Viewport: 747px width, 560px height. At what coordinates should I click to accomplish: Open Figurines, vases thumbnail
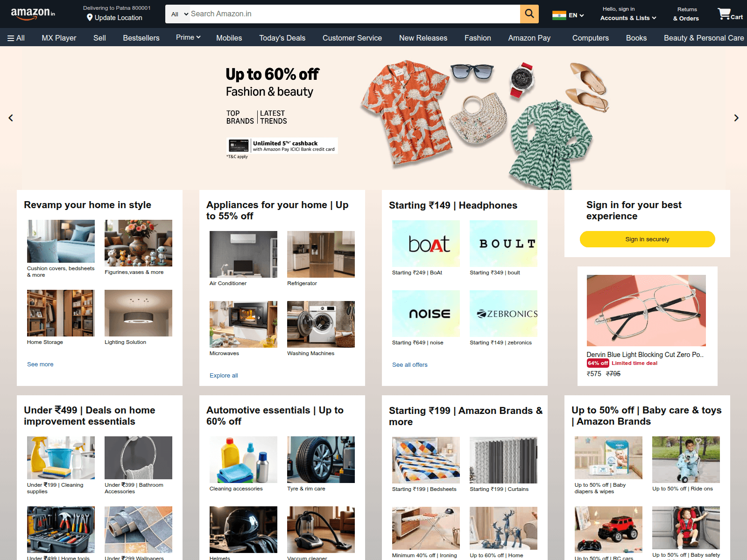coord(138,243)
